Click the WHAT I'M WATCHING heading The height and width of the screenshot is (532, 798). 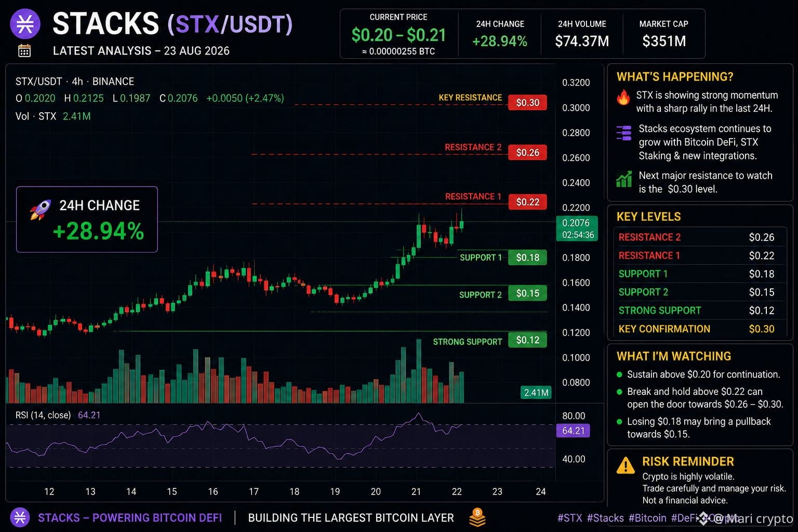point(674,356)
